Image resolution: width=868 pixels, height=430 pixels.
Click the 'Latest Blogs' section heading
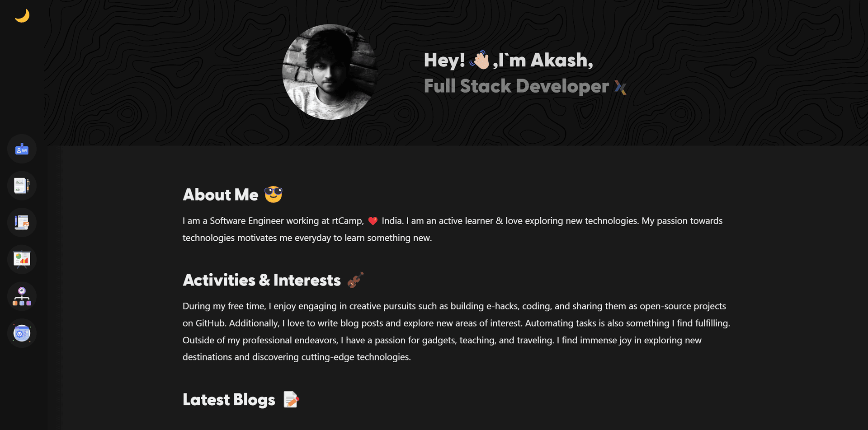[228, 399]
